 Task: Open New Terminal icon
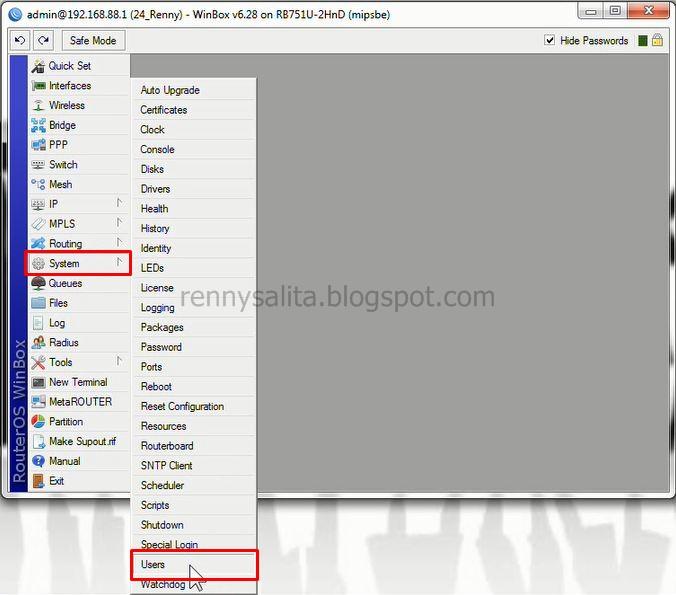point(38,382)
